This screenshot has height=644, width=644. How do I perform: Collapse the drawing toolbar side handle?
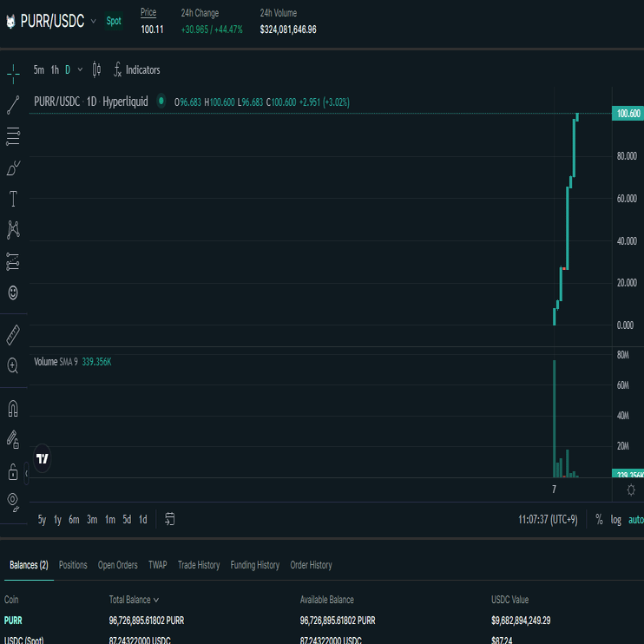click(x=26, y=473)
